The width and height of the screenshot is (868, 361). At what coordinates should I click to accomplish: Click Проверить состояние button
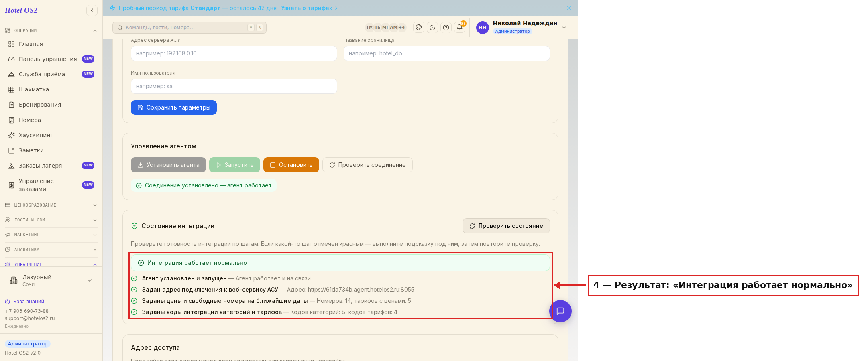(x=506, y=226)
